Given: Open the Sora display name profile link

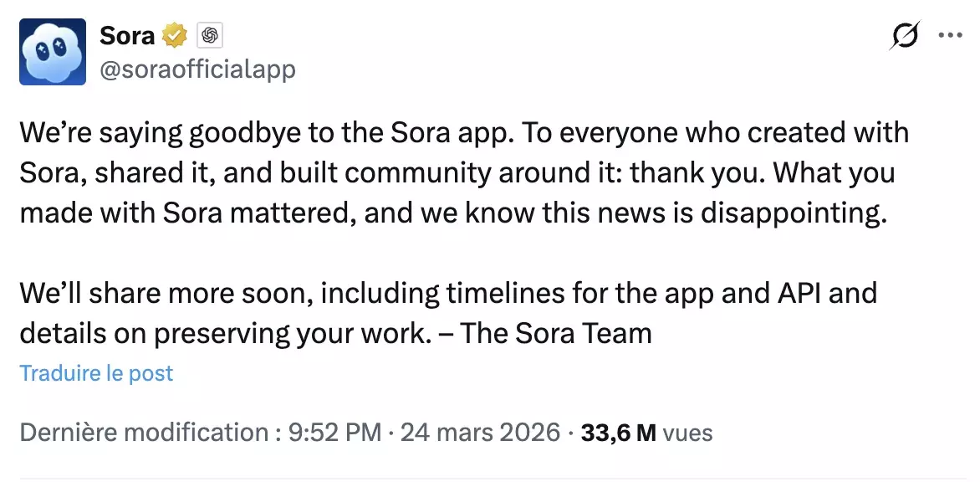Looking at the screenshot, I should pyautogui.click(x=127, y=36).
